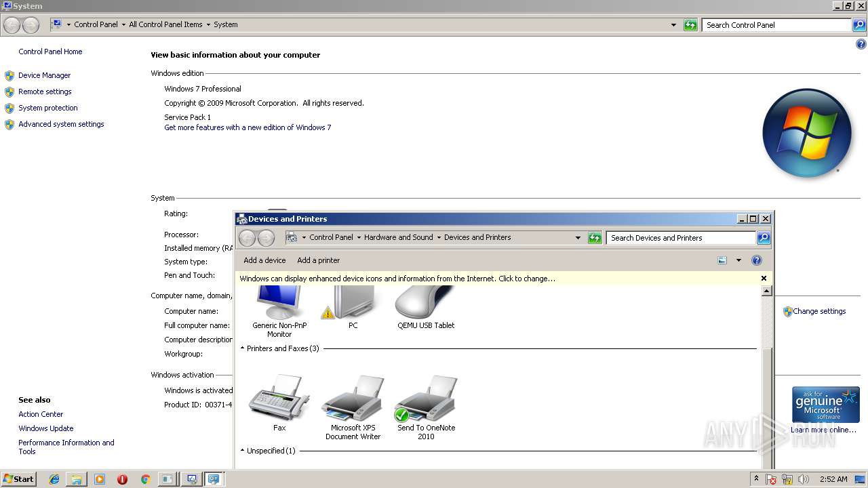This screenshot has height=488, width=868.
Task: Click Add a printer
Action: [319, 260]
